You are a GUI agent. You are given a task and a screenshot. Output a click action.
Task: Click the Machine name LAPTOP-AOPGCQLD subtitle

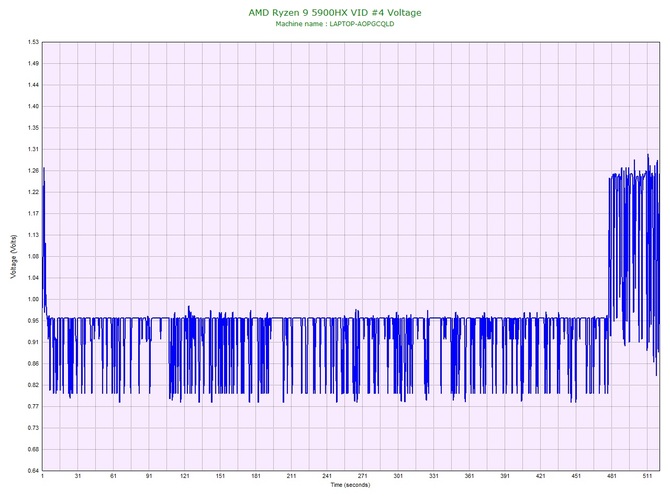click(x=335, y=24)
